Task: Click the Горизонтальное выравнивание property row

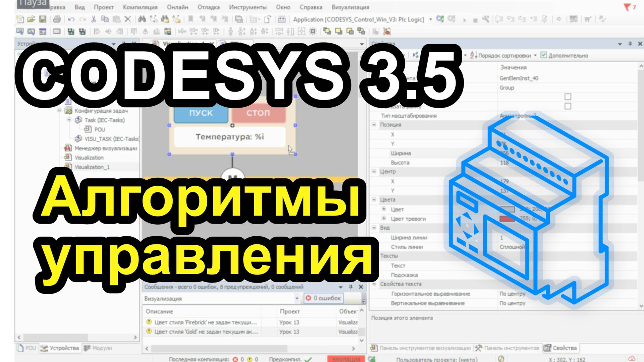Action: pos(503,294)
